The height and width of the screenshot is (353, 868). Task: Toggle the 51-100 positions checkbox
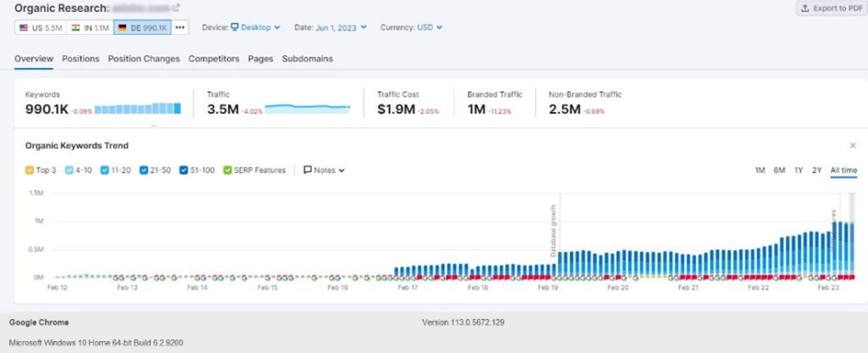[184, 170]
